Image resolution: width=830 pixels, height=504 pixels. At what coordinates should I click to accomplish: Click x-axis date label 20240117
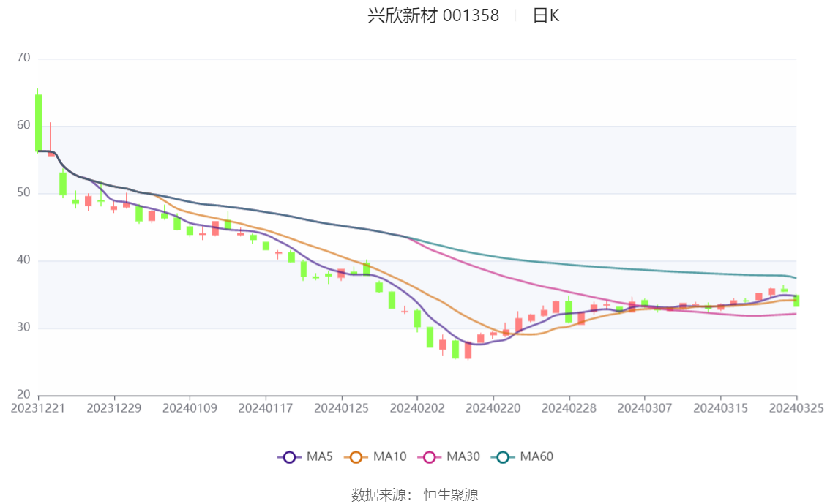pos(265,408)
